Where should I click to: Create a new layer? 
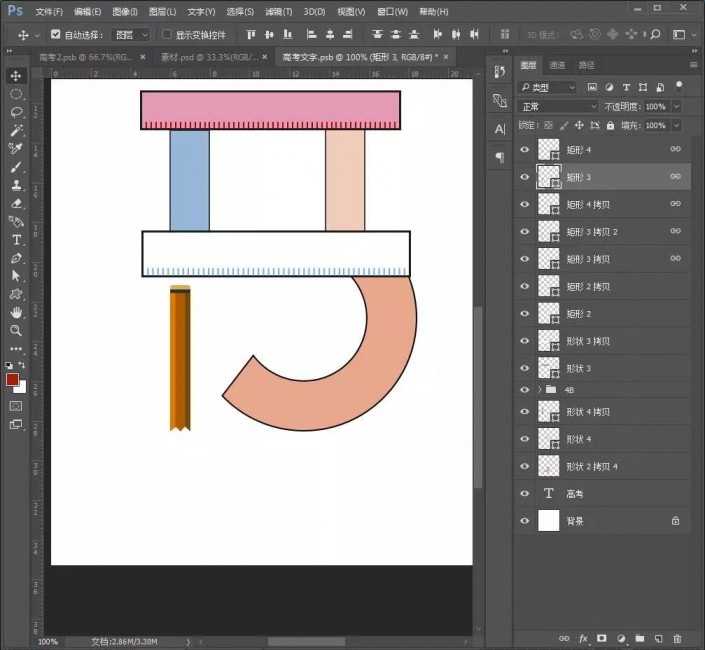pyautogui.click(x=658, y=638)
